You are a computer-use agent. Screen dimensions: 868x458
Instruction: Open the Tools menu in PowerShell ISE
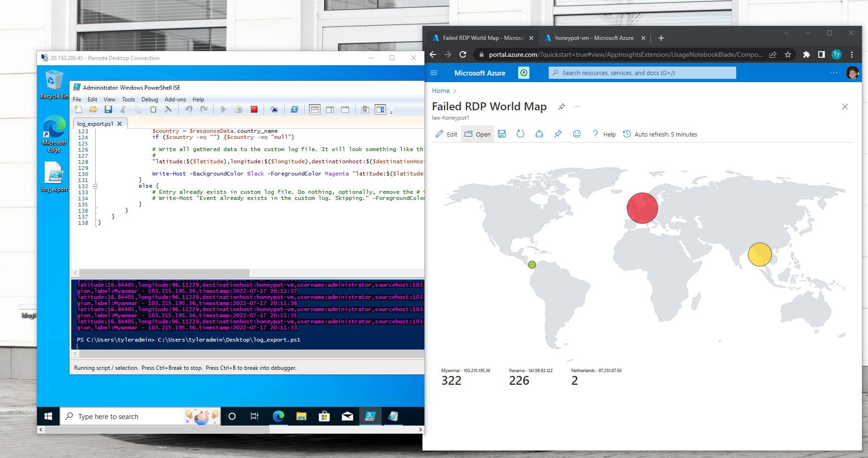pyautogui.click(x=128, y=99)
